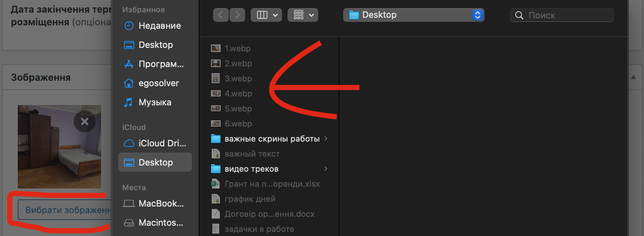
Task: Open the grouping options grid dropdown
Action: [x=303, y=15]
